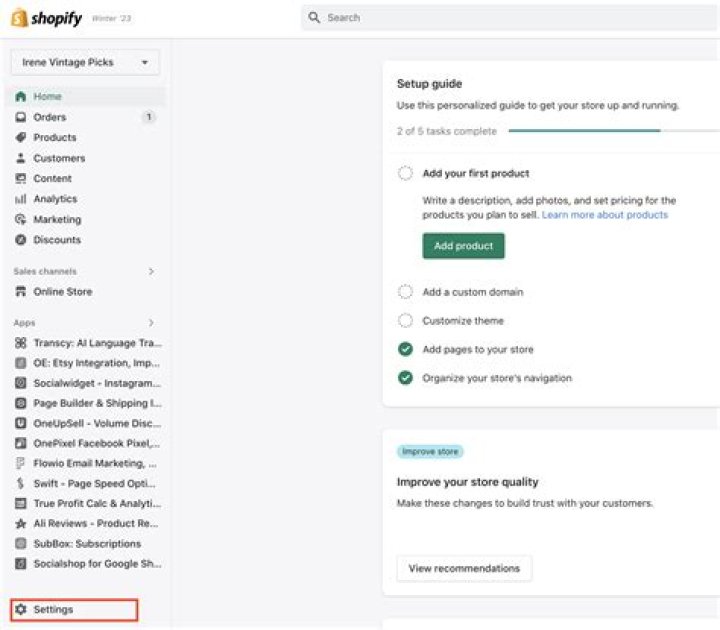The height and width of the screenshot is (630, 720).
Task: Open the Online Store sales channel
Action: pos(63,292)
